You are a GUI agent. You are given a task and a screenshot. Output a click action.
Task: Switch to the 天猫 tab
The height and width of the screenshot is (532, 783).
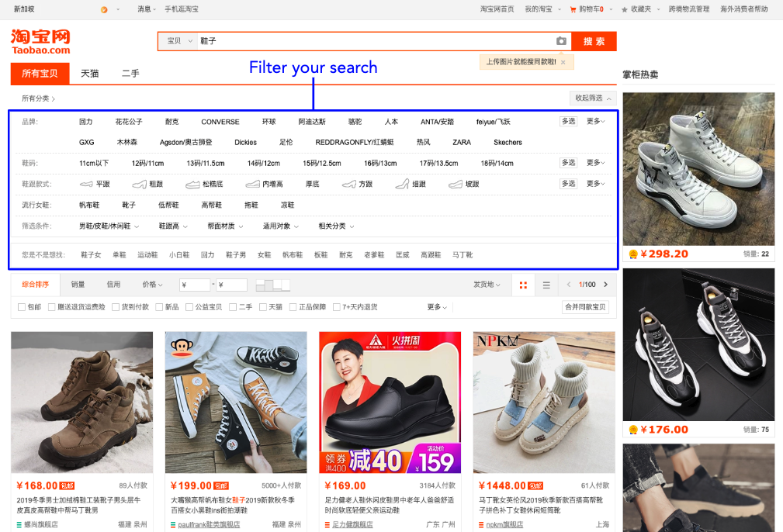pyautogui.click(x=90, y=74)
